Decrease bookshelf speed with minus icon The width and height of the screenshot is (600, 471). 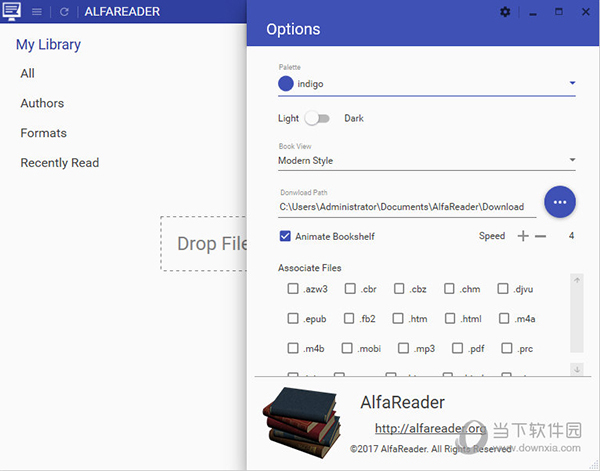540,236
